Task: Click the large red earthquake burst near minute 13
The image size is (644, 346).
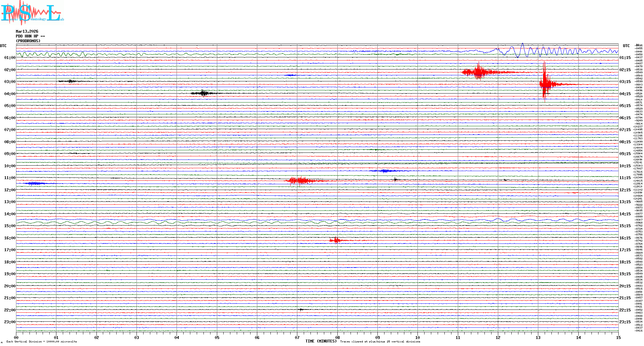Action: [x=545, y=84]
